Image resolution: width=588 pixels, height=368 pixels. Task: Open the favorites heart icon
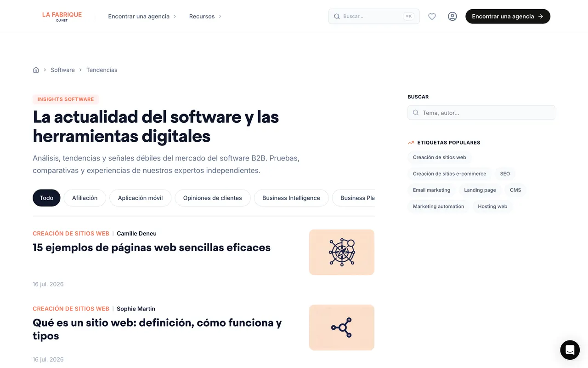pyautogui.click(x=432, y=17)
